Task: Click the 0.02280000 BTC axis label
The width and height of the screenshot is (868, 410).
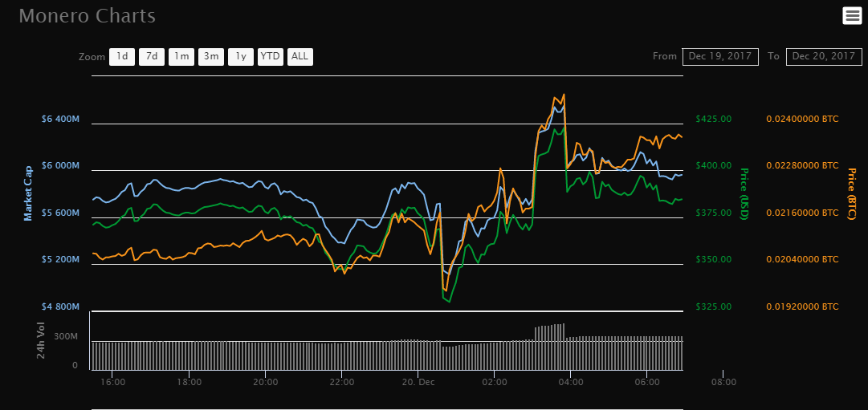Action: coord(803,166)
